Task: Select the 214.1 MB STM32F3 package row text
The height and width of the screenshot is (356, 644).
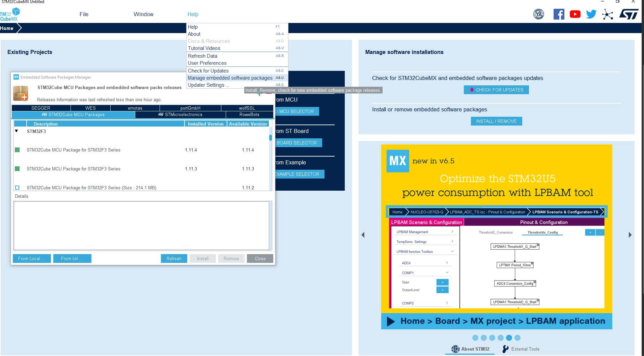Action: coord(91,188)
